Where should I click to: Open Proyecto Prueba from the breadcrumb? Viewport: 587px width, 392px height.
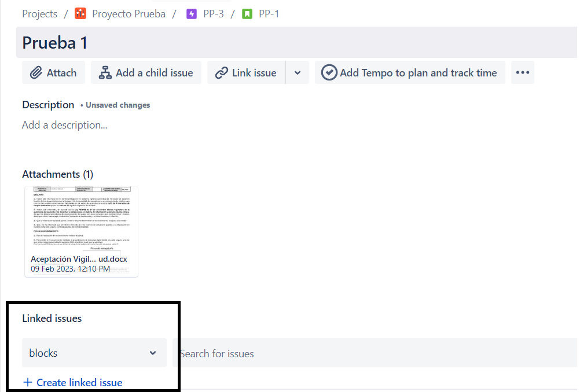click(129, 13)
